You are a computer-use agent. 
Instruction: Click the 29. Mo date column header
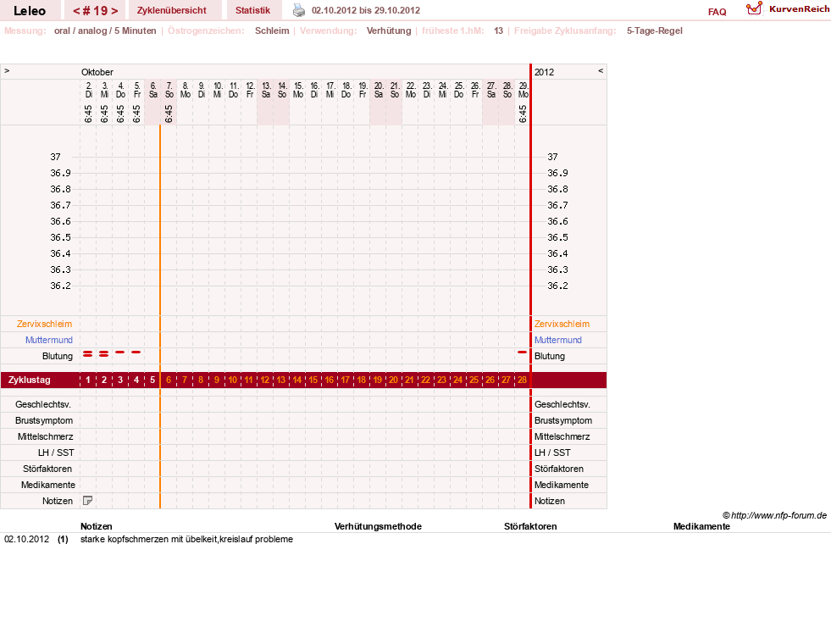[x=524, y=90]
